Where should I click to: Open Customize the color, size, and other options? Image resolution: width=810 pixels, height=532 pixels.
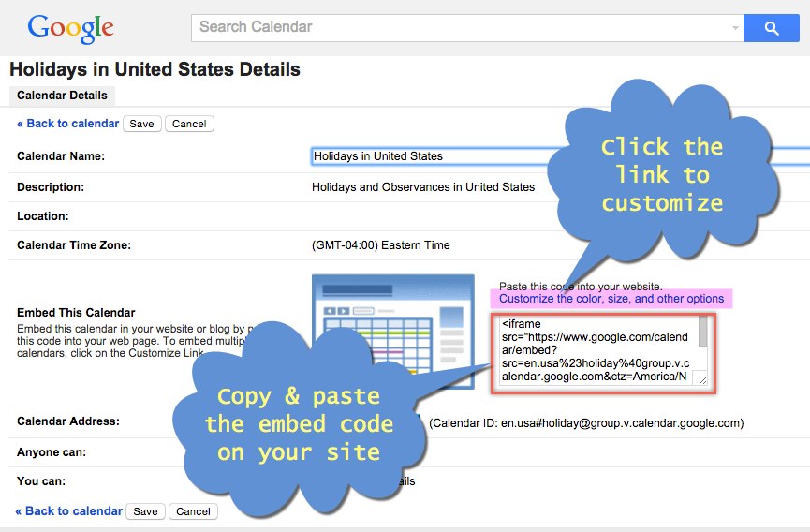[x=611, y=299]
